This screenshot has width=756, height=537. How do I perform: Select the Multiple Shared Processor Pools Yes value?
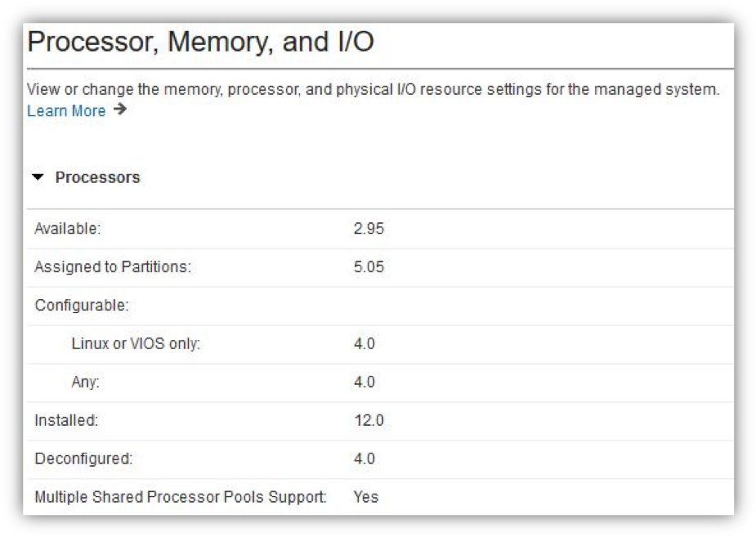(366, 497)
